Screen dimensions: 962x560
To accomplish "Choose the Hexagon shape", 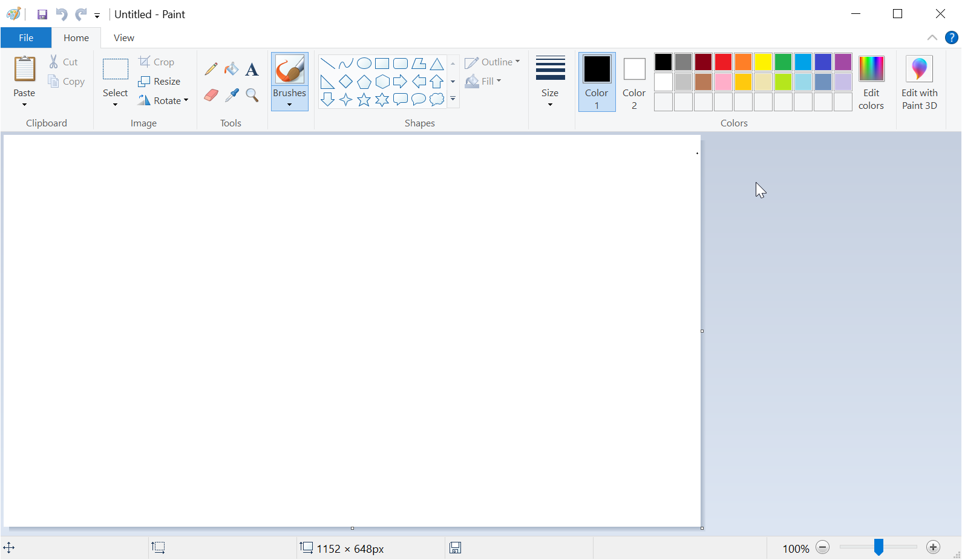I will [x=382, y=82].
